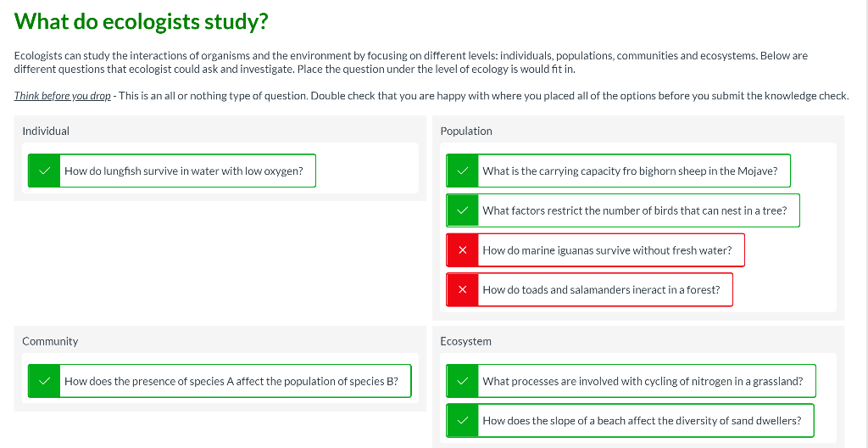Click green checkmark beside lungfish question
Viewport: 868px width, 448px height.
point(44,171)
